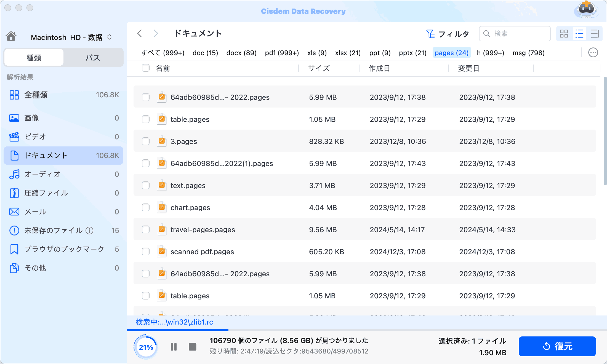Viewport: 607px width, 364px height.
Task: Open the フィルタ filter panel
Action: 448,34
